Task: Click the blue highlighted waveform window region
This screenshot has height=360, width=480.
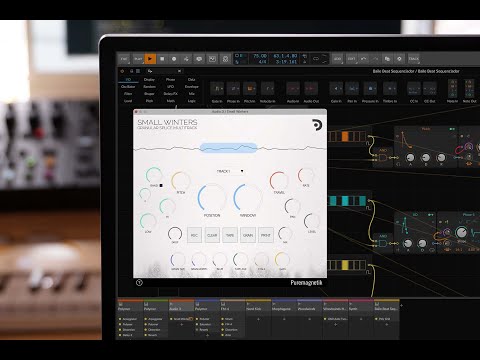Action: pyautogui.click(x=229, y=148)
